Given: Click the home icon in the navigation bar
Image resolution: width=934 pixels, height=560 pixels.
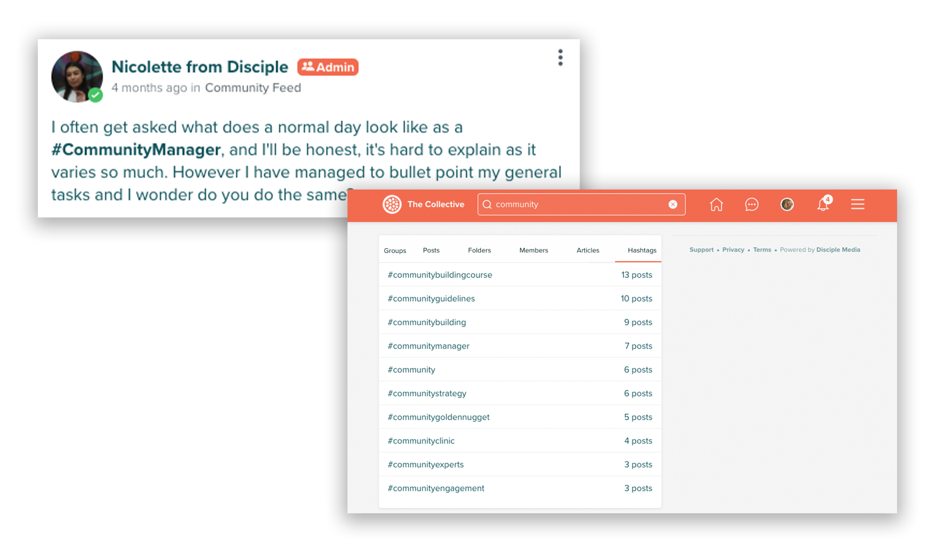Looking at the screenshot, I should coord(716,204).
